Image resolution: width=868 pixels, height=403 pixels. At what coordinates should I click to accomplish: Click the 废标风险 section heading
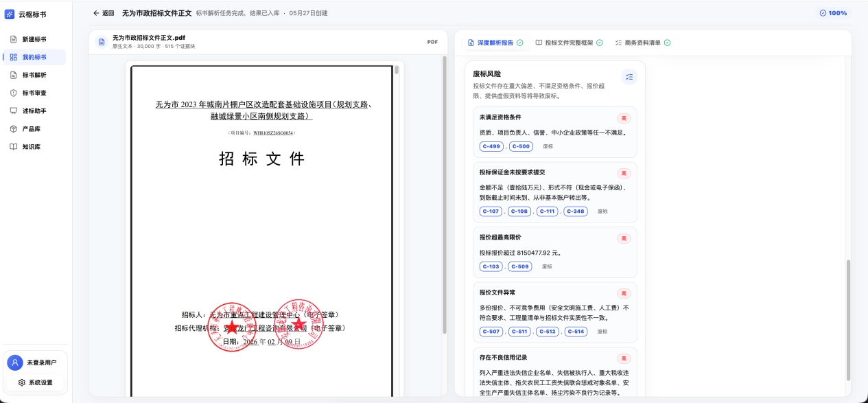click(x=486, y=73)
